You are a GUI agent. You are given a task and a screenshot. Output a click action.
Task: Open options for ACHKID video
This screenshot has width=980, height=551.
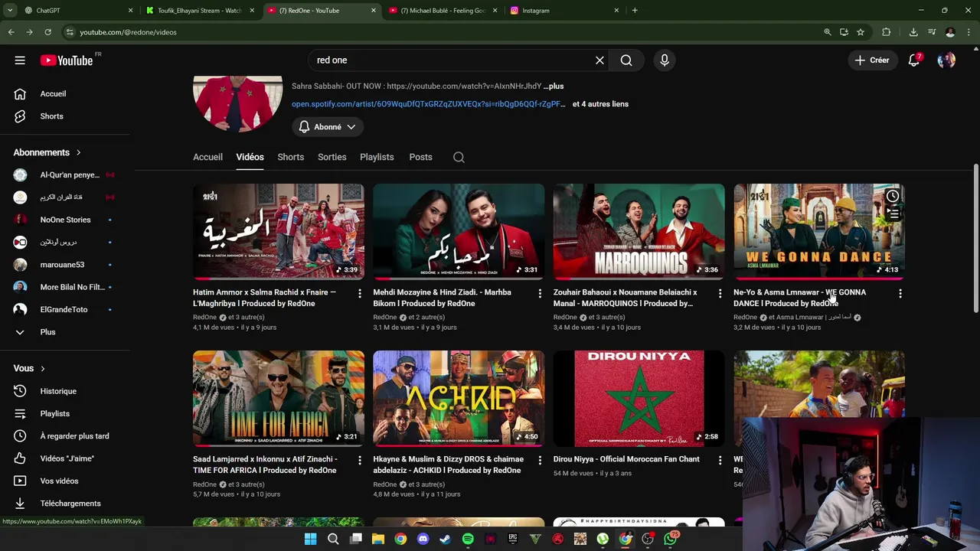tap(540, 460)
